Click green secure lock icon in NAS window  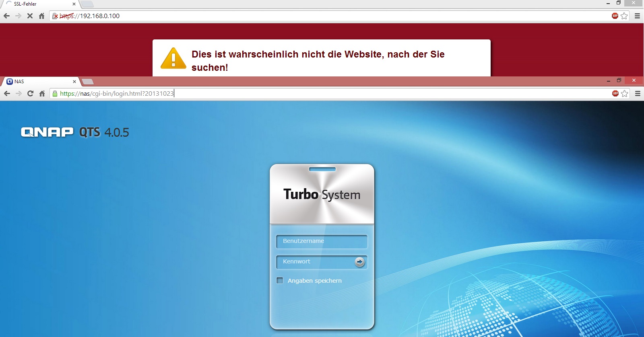[x=55, y=94]
